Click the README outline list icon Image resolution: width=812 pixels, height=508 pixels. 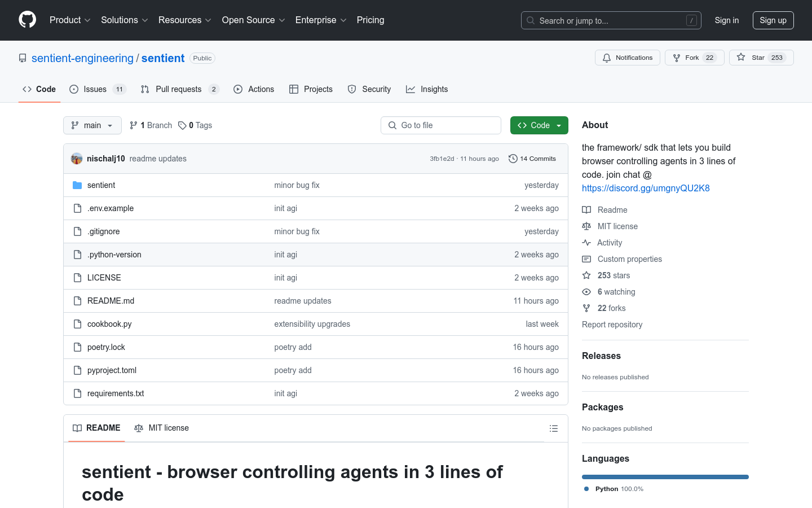(553, 428)
